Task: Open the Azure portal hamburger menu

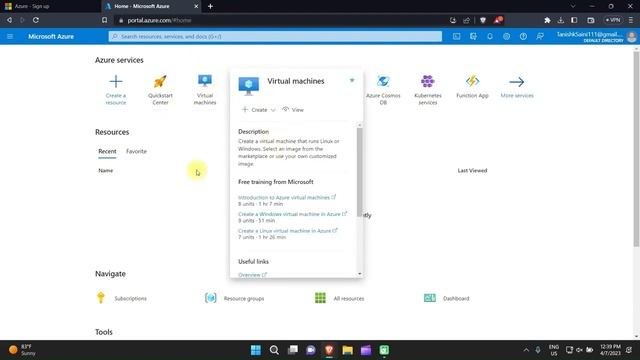Action: point(10,36)
